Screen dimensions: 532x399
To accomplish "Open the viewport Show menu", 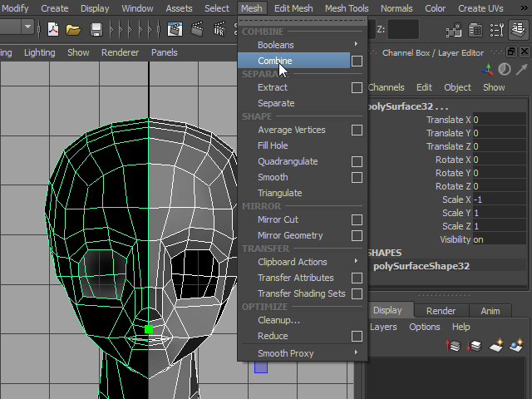I will [78, 52].
